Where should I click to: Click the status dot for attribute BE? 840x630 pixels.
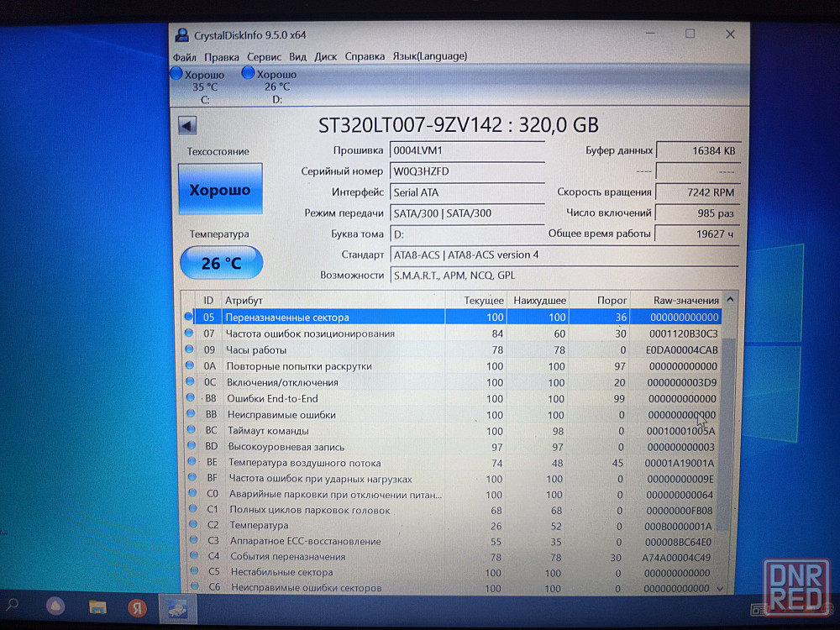click(192, 461)
